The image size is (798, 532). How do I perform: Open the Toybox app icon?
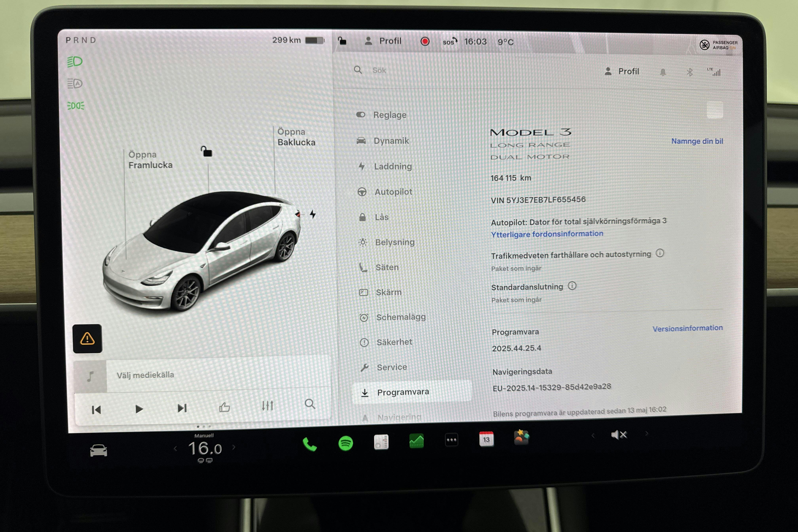pyautogui.click(x=521, y=437)
